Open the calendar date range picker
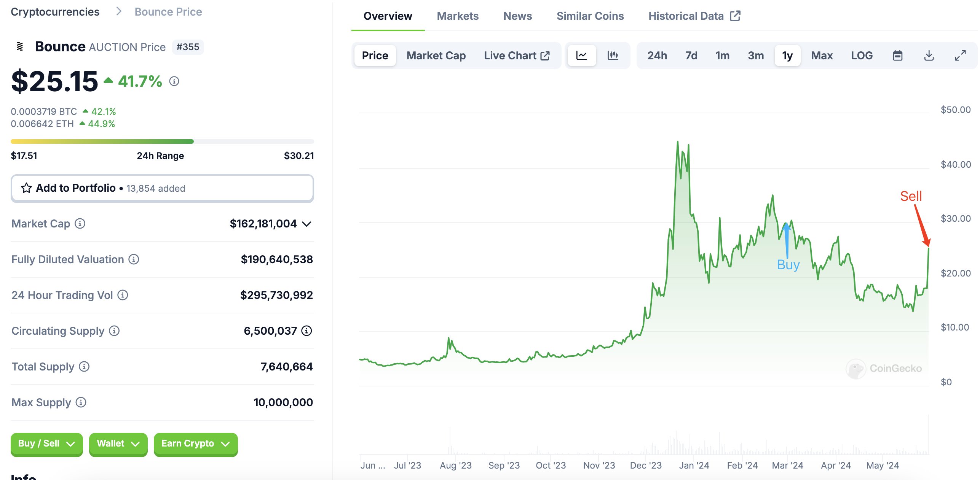The width and height of the screenshot is (980, 480). coord(897,56)
